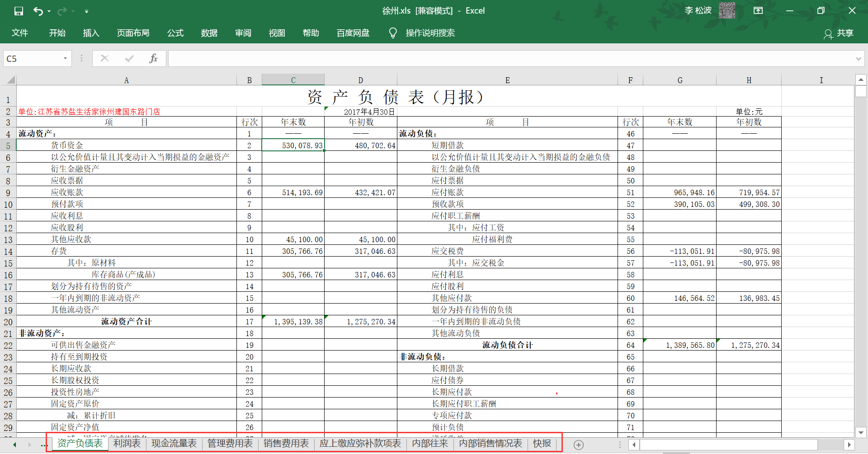Open the 管理费用表 sheet tab
Image resolution: width=868 pixels, height=454 pixels.
[230, 444]
